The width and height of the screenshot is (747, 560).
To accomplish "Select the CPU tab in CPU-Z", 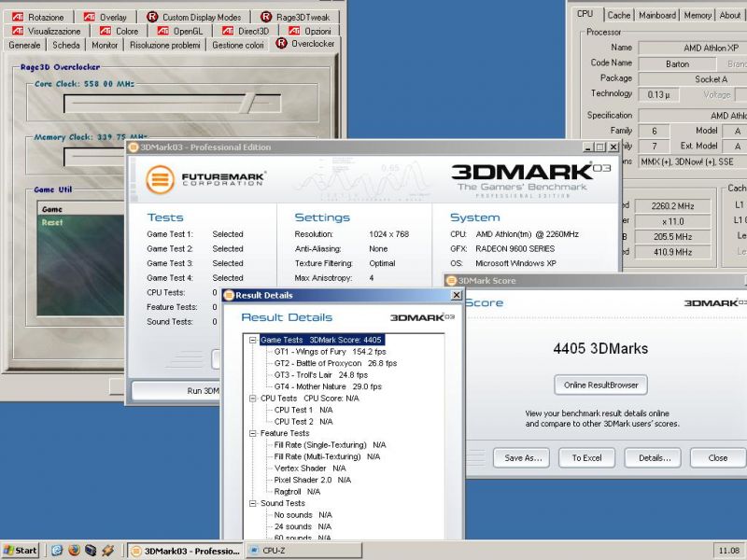I will click(x=585, y=14).
